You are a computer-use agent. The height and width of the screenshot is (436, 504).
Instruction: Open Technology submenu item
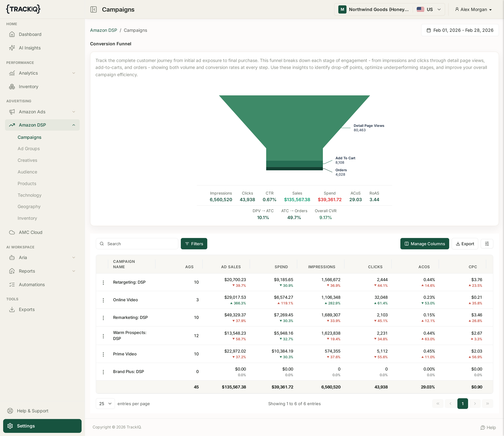pyautogui.click(x=29, y=195)
